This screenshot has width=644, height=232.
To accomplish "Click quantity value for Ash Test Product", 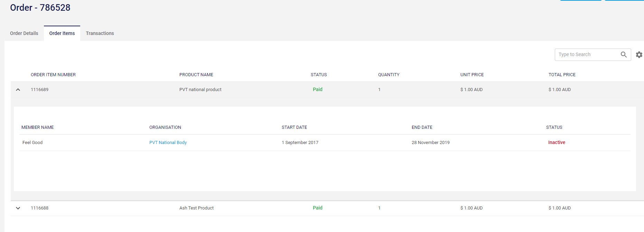I will [x=379, y=208].
